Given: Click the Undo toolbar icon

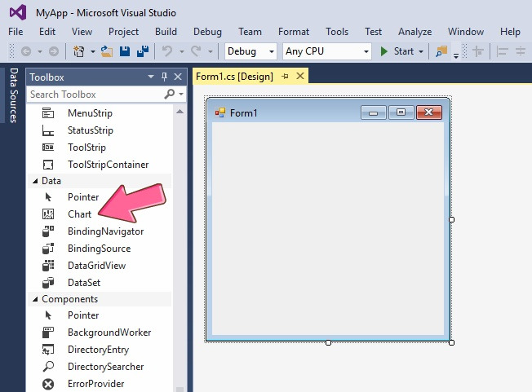Looking at the screenshot, I should coord(167,51).
